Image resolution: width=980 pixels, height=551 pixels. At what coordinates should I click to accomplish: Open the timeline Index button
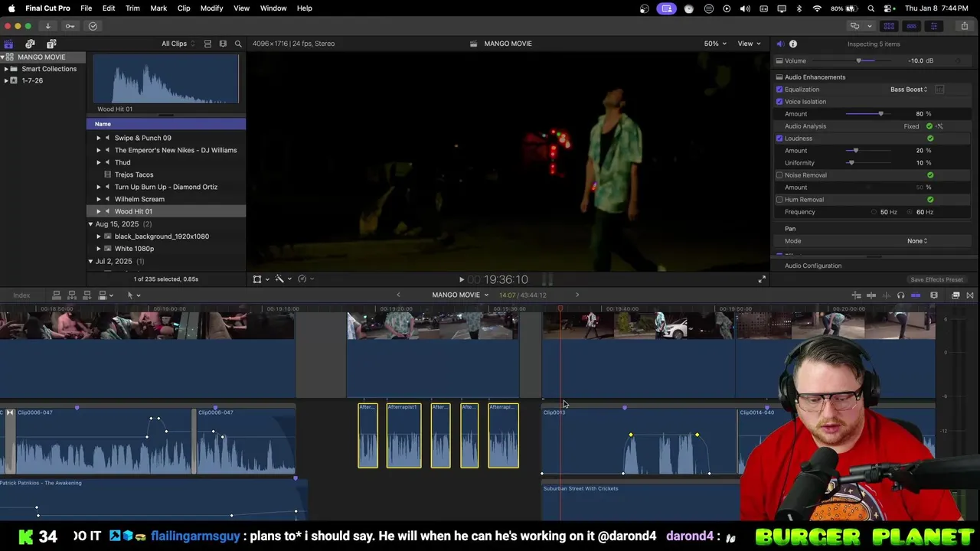pyautogui.click(x=21, y=295)
